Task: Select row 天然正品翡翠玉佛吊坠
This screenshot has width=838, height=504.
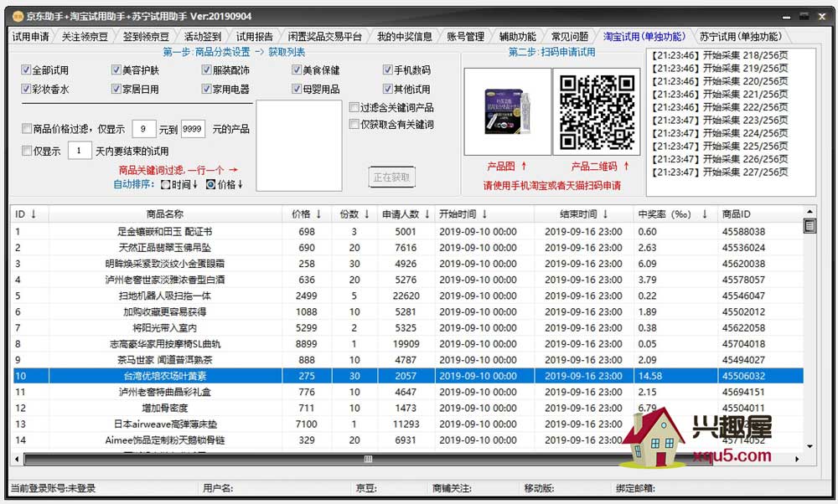Action: (x=408, y=248)
